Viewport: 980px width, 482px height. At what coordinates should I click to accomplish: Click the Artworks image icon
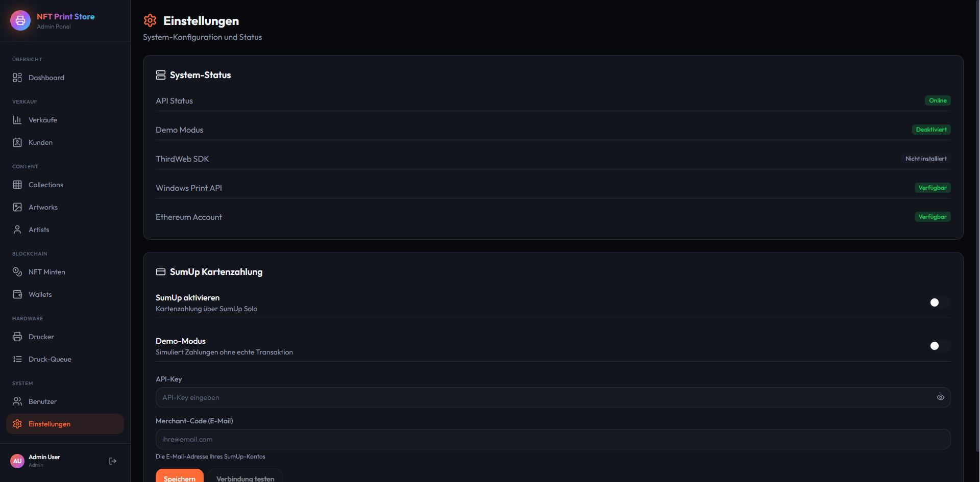point(17,207)
